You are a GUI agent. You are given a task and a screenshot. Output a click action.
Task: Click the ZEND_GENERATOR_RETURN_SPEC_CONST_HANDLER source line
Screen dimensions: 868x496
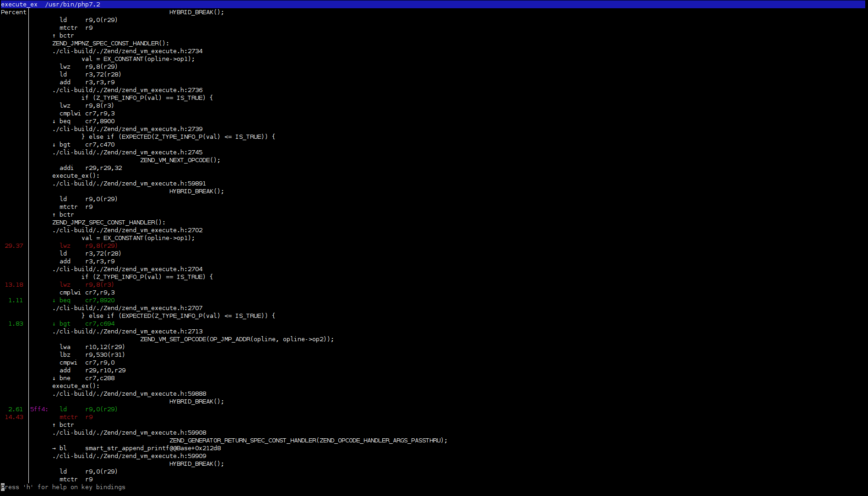(x=308, y=440)
